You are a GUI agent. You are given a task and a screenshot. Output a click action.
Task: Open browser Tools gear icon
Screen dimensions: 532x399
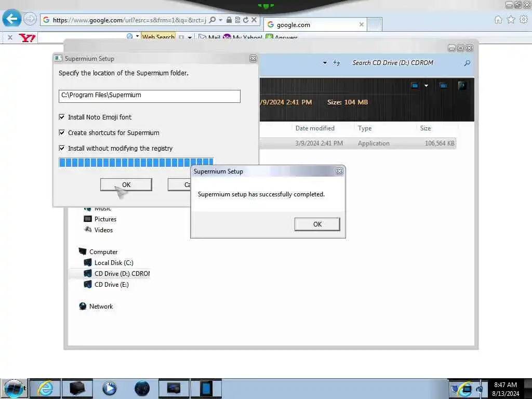point(524,20)
